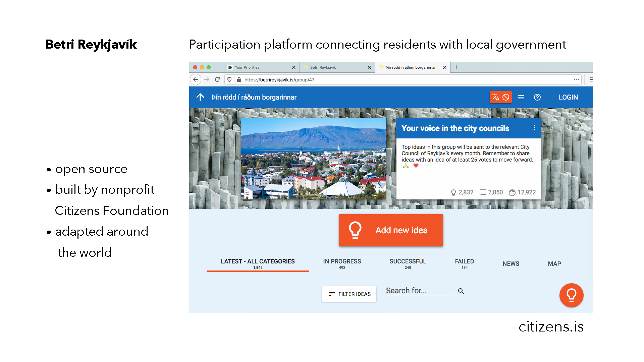
Task: Click the yellow macOS minimize button
Action: [x=202, y=67]
